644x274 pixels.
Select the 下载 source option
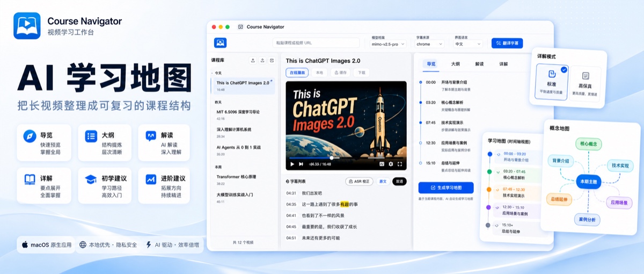pyautogui.click(x=361, y=73)
